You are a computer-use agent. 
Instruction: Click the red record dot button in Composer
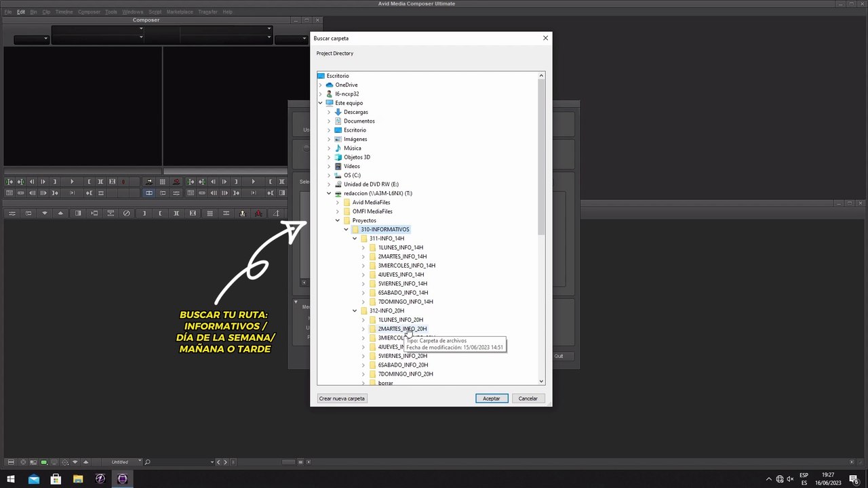click(x=123, y=182)
